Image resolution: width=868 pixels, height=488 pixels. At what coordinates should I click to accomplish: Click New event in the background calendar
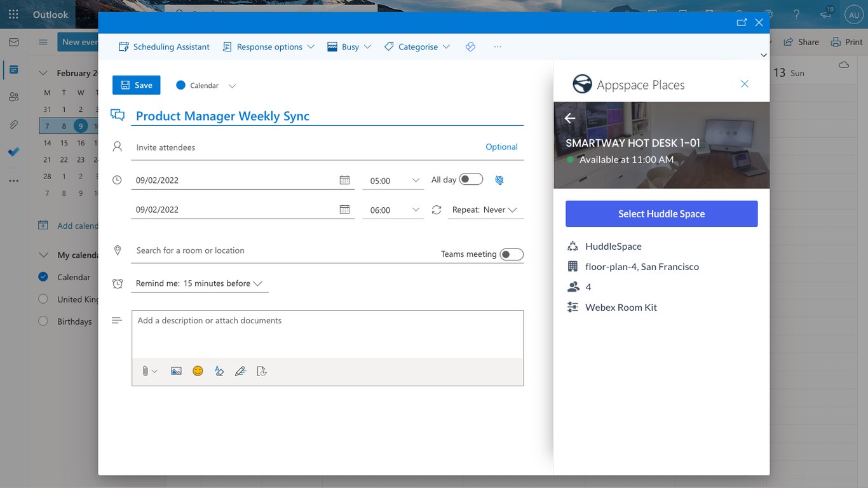pyautogui.click(x=79, y=42)
